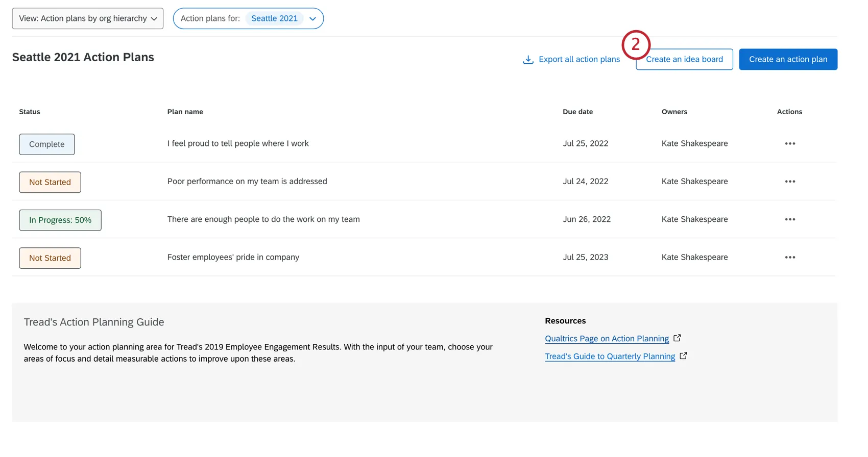Open the plan 'I feel proud to tell people'
Screen dimensions: 868x457
click(x=238, y=144)
